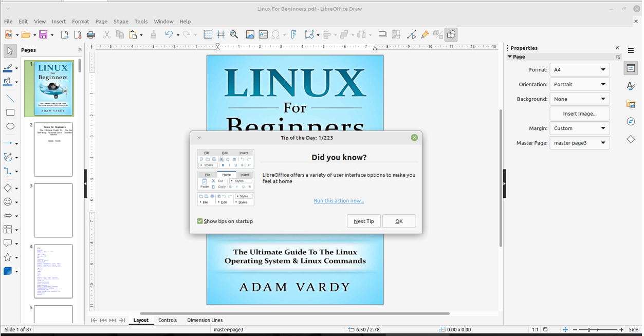Click the Save document icon
The image size is (644, 336).
point(43,34)
